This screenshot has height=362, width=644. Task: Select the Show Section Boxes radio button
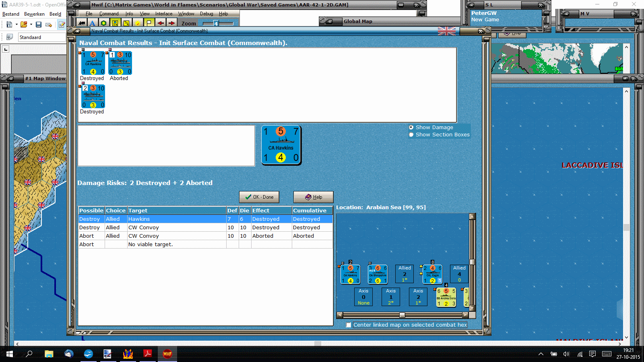(411, 135)
